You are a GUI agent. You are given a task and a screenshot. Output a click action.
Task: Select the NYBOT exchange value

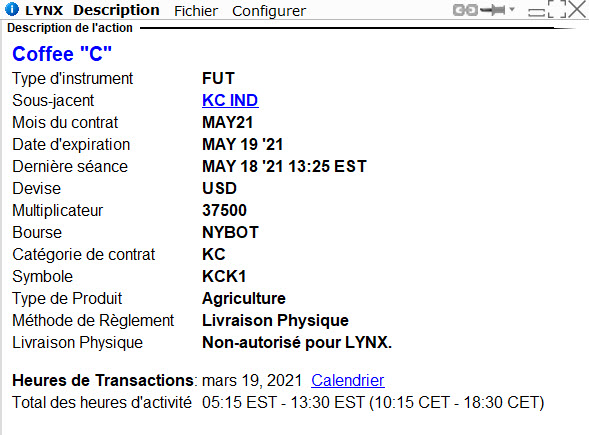[x=230, y=232]
